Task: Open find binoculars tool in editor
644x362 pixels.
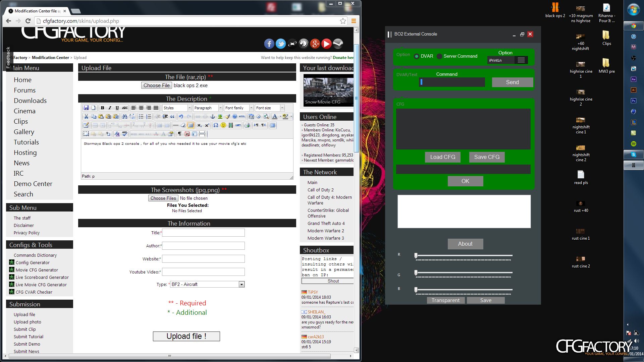Action: coord(125,117)
